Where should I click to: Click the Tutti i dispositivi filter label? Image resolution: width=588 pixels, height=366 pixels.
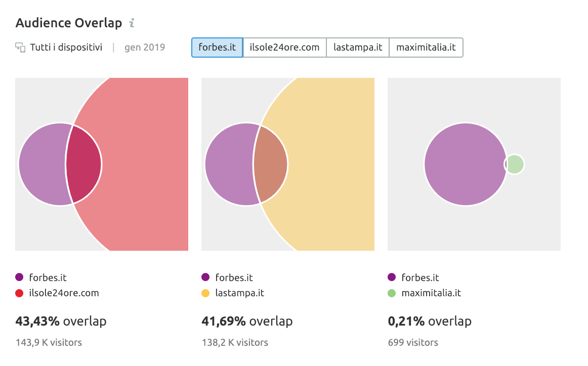(x=66, y=48)
